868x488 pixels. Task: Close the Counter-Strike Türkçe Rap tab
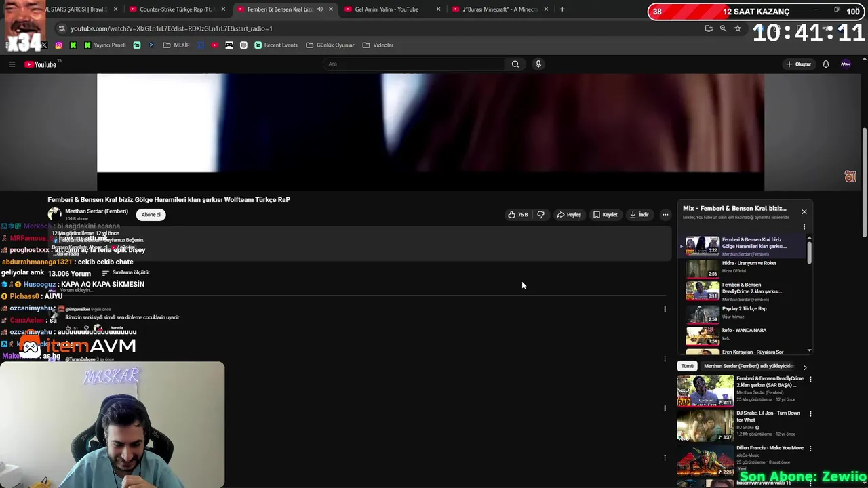coord(223,9)
